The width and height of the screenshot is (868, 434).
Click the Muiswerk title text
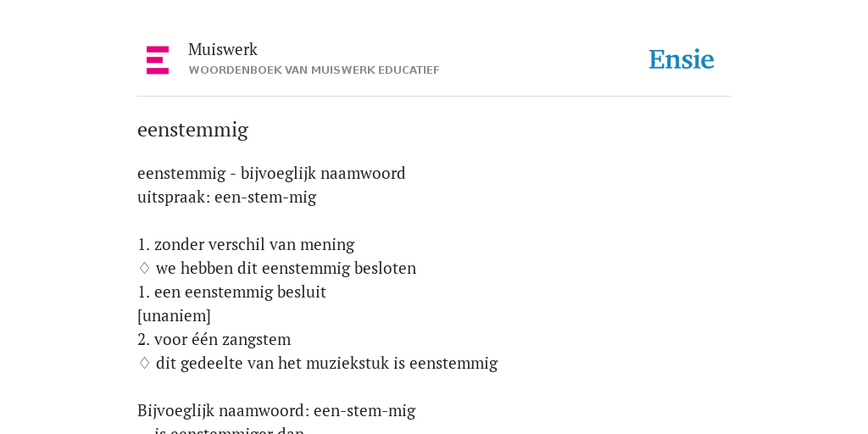pyautogui.click(x=223, y=49)
